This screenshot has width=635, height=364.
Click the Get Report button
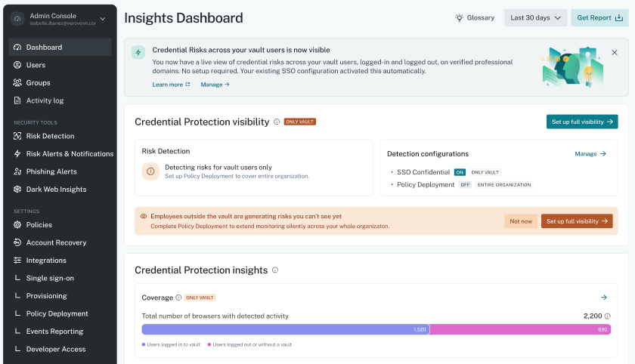tap(599, 18)
